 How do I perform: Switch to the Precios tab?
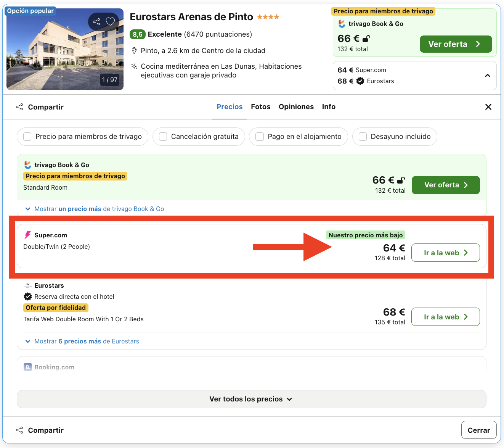point(230,107)
